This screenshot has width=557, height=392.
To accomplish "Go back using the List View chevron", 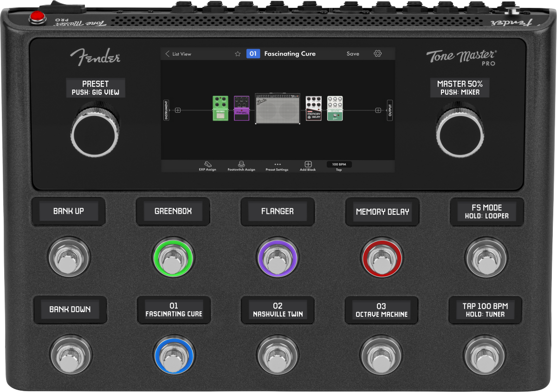I will 167,53.
